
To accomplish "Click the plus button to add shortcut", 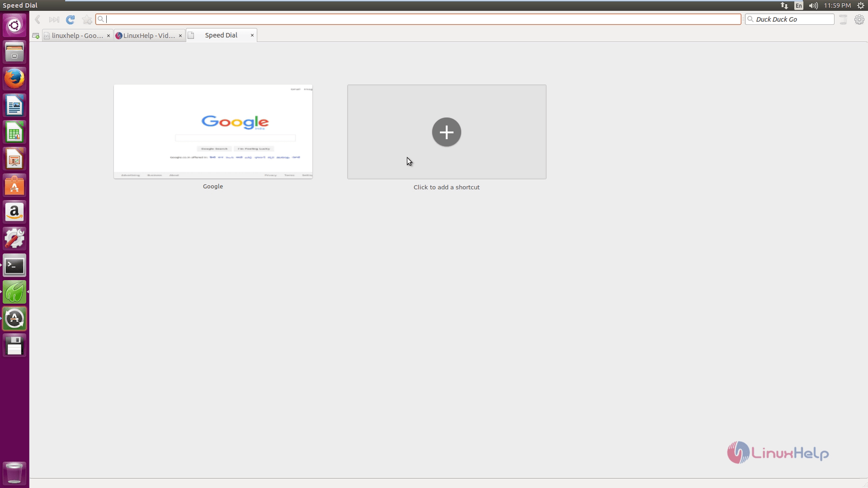I will tap(447, 132).
